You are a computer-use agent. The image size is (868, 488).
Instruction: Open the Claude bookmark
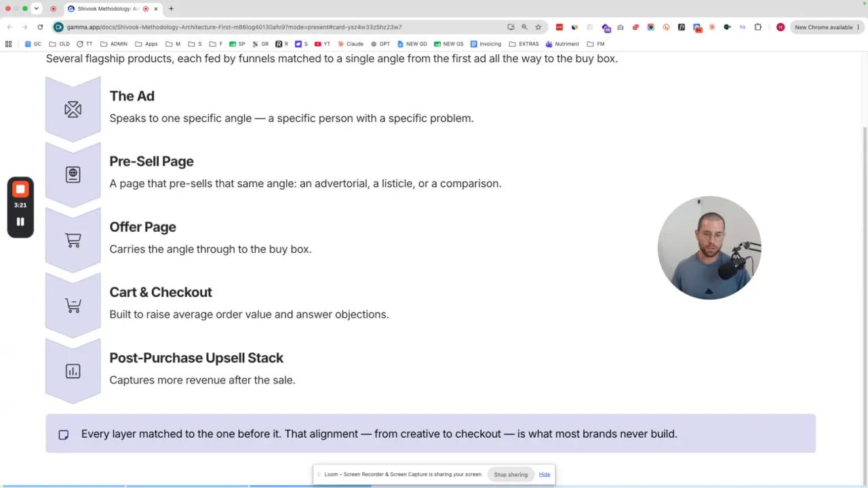[x=351, y=44]
